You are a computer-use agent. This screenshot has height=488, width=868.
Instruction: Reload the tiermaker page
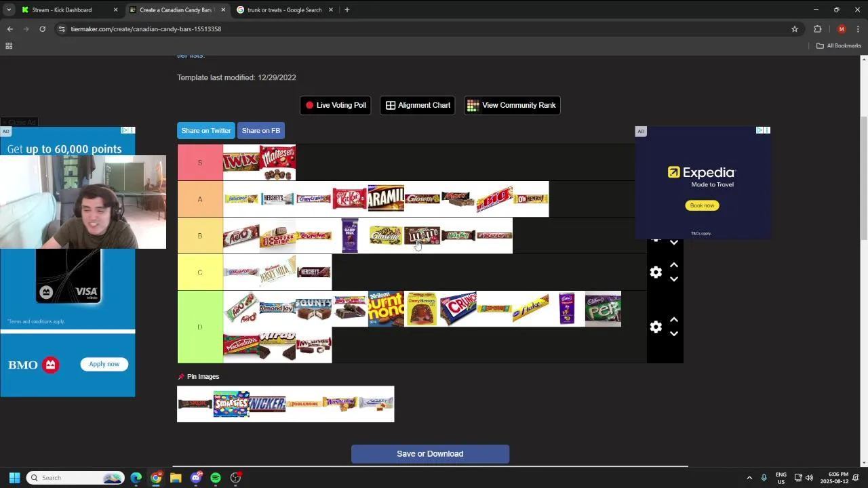42,29
